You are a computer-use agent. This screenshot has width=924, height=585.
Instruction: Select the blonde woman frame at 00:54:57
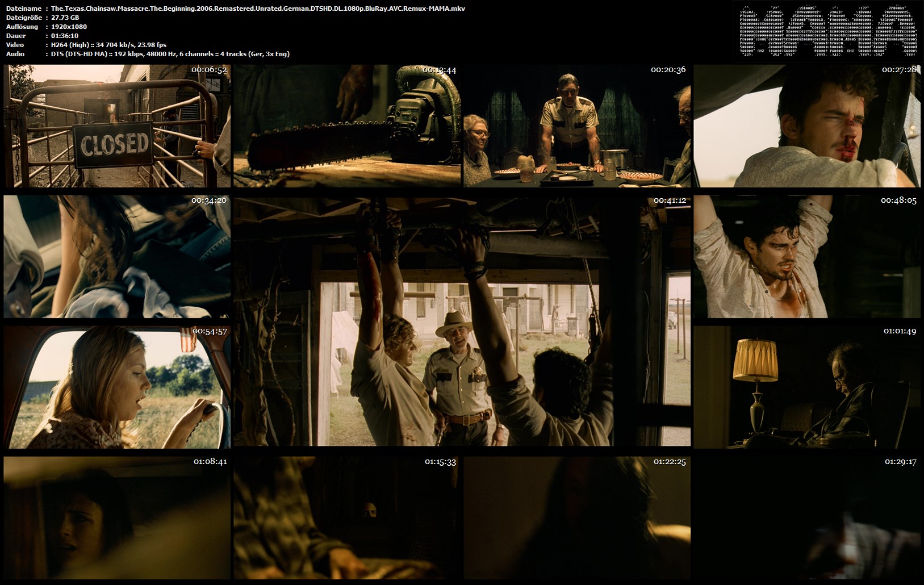pos(117,387)
